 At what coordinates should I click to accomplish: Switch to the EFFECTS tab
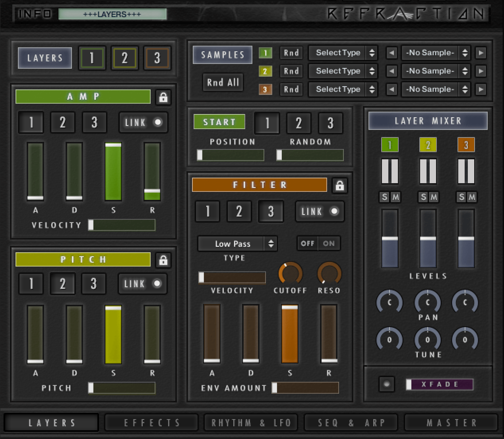[151, 422]
